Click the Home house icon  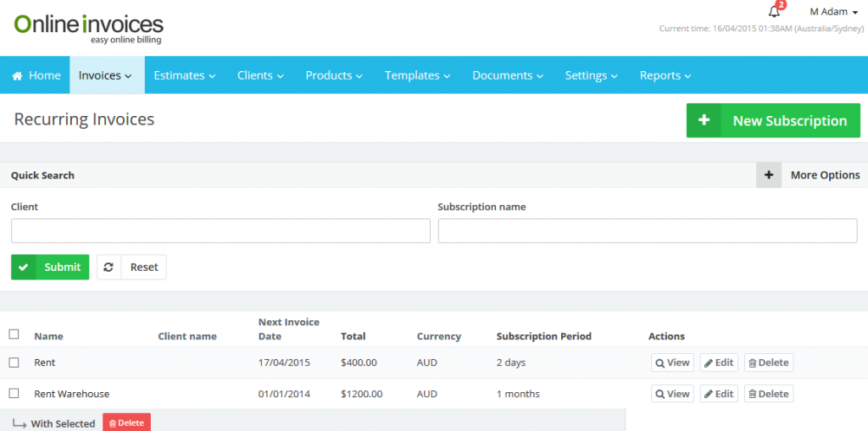[x=17, y=75]
